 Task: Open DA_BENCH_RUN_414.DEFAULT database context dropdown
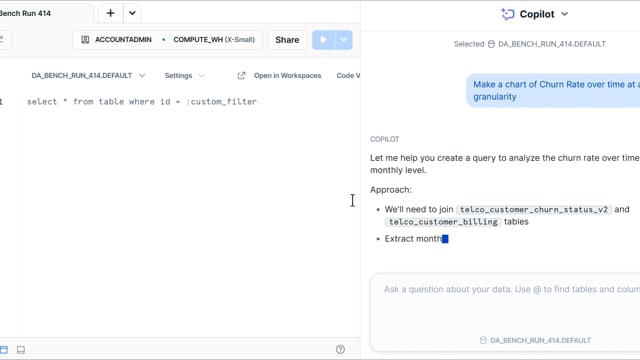[x=88, y=76]
